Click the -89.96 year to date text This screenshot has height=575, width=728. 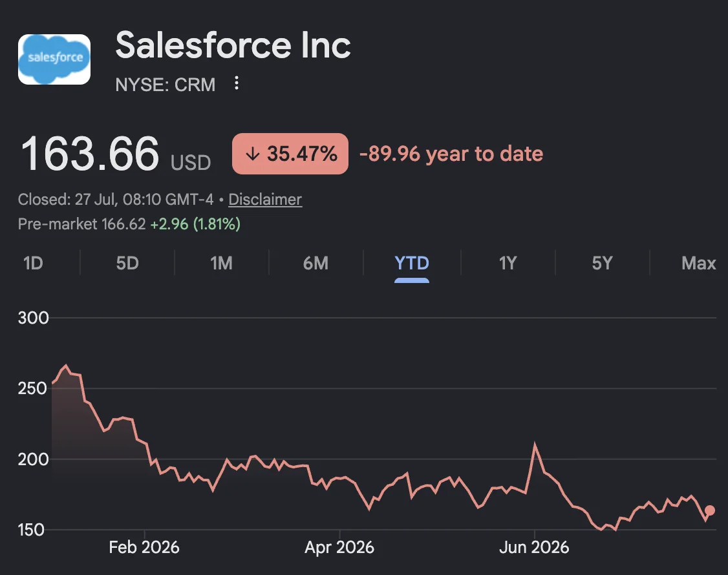tap(451, 154)
